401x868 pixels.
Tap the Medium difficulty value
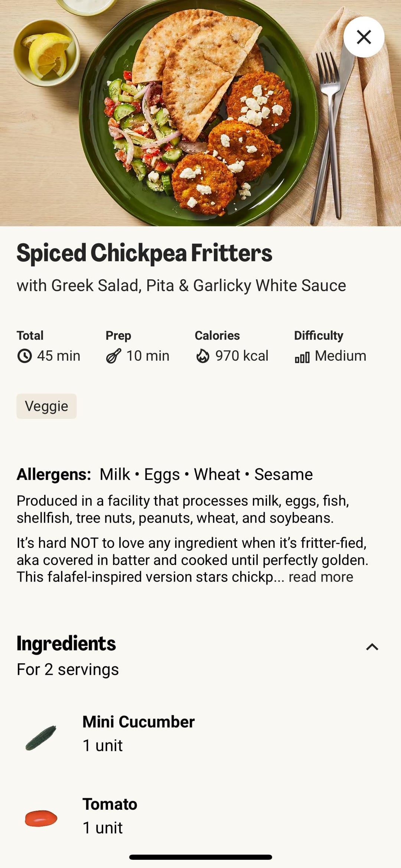340,356
